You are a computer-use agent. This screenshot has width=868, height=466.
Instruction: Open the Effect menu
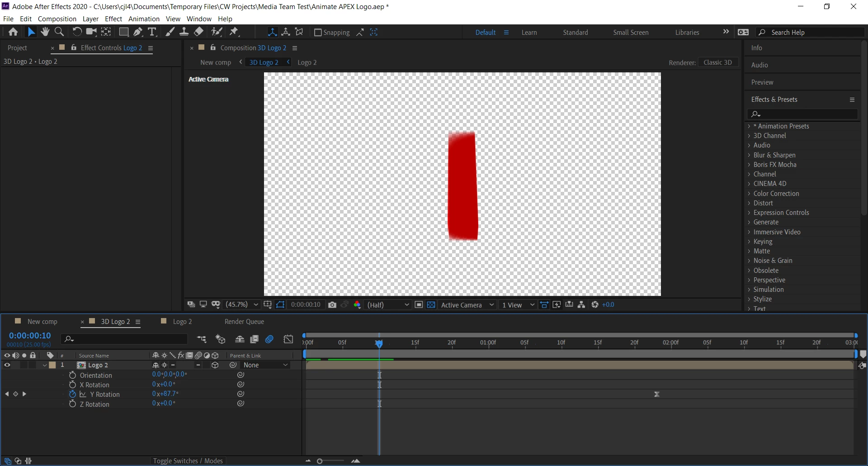click(x=113, y=19)
